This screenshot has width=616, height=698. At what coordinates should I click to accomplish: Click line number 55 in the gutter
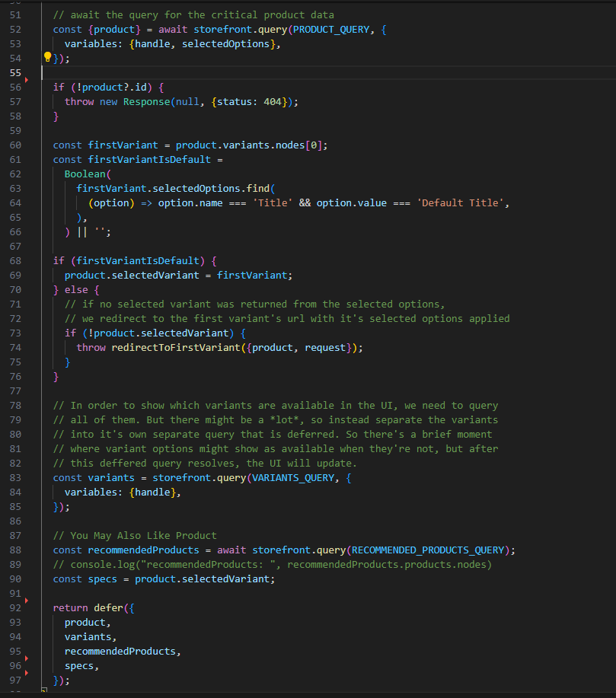coord(15,72)
